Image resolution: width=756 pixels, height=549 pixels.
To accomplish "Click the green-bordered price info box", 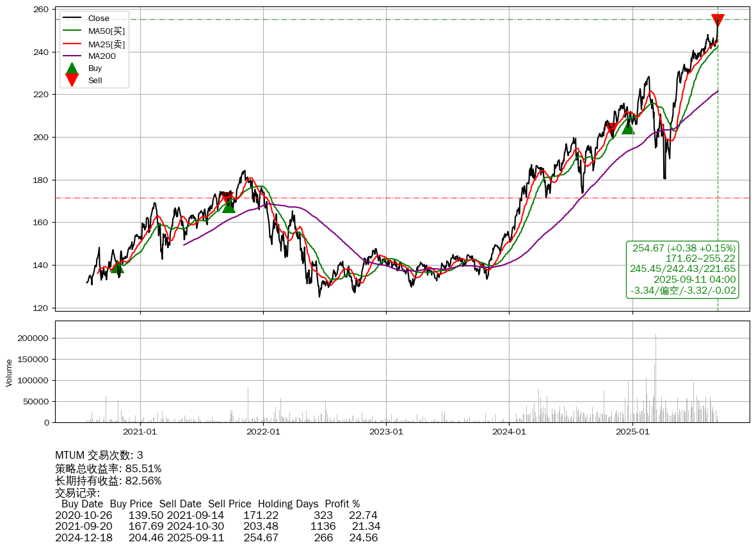I will click(683, 269).
